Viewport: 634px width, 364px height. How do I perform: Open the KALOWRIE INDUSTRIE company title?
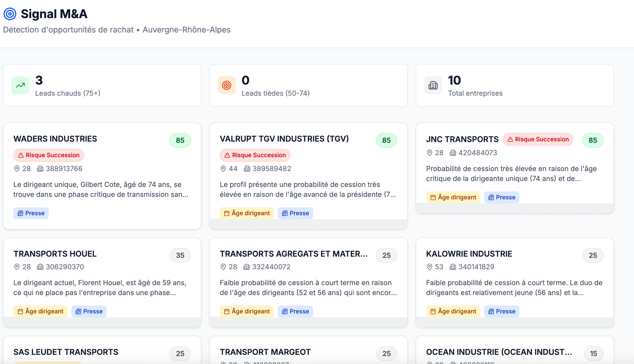click(x=469, y=254)
